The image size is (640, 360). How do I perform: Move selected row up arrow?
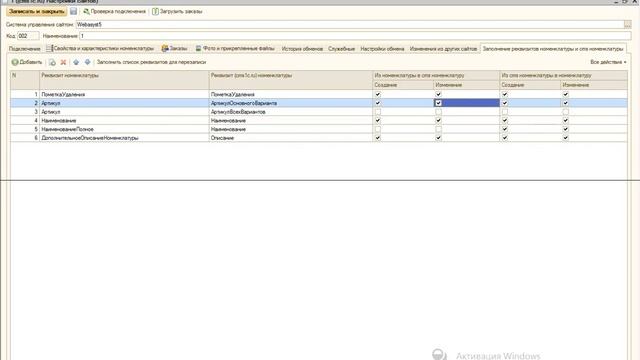76,62
